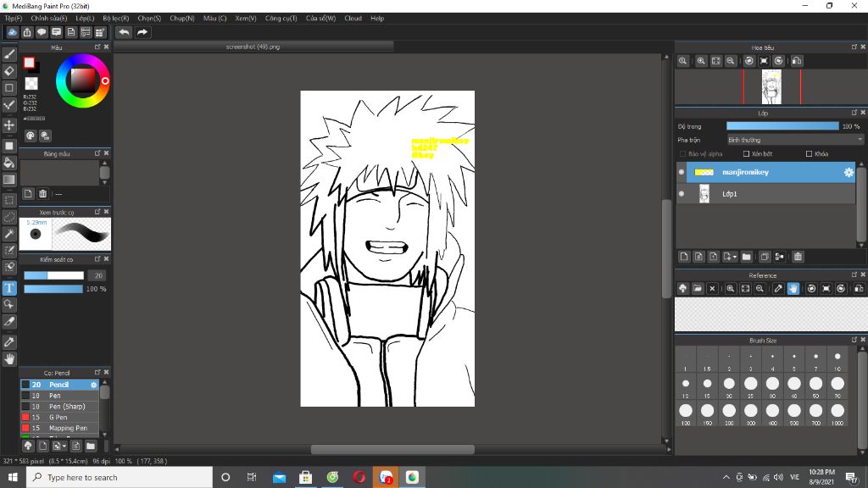This screenshot has height=488, width=868.
Task: Enable the Khóa lock checkbox
Action: tap(809, 154)
